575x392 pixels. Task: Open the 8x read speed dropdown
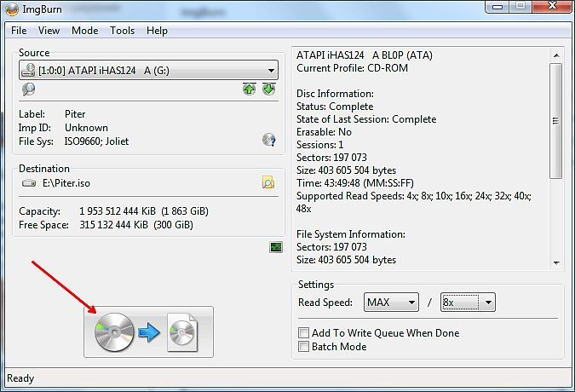click(468, 303)
